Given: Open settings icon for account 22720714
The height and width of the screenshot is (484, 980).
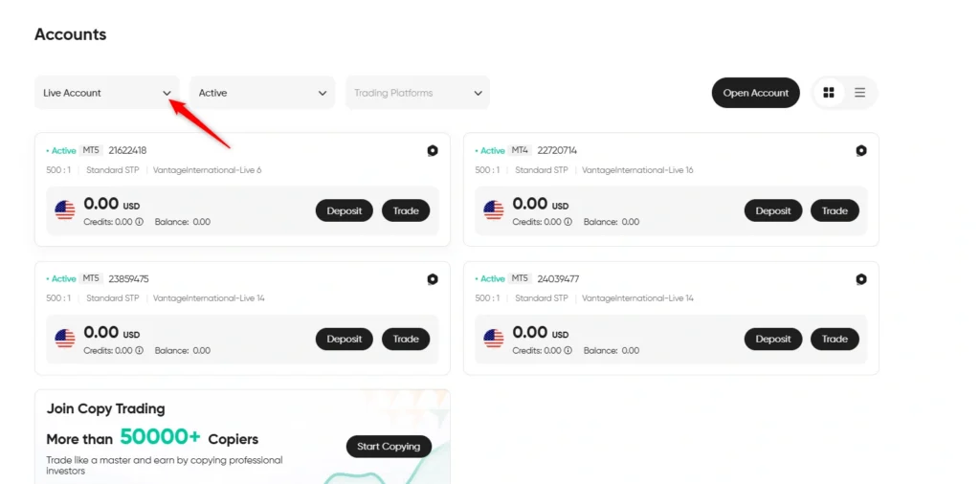Looking at the screenshot, I should point(861,150).
